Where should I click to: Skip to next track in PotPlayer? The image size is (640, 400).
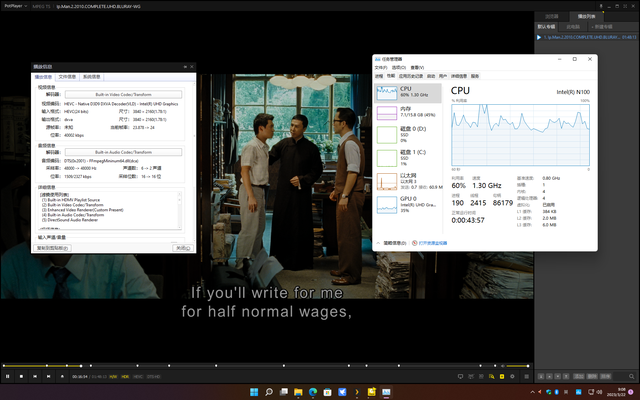click(x=49, y=376)
